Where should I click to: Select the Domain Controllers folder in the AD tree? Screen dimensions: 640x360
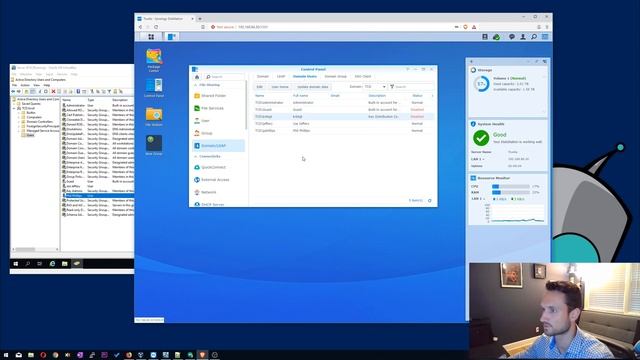pyautogui.click(x=39, y=122)
